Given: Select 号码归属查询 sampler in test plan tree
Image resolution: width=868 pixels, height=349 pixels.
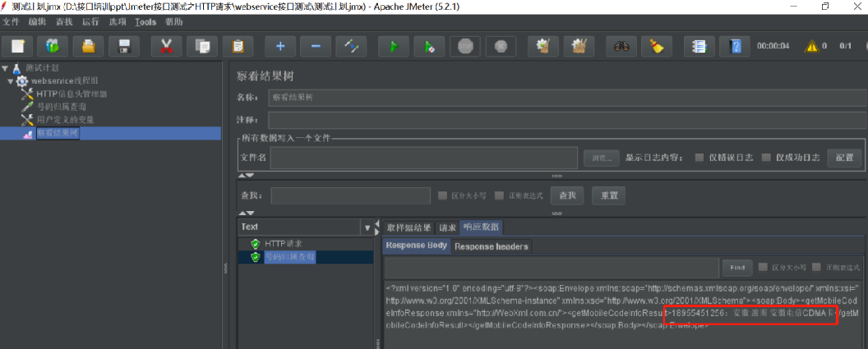Looking at the screenshot, I should (61, 107).
